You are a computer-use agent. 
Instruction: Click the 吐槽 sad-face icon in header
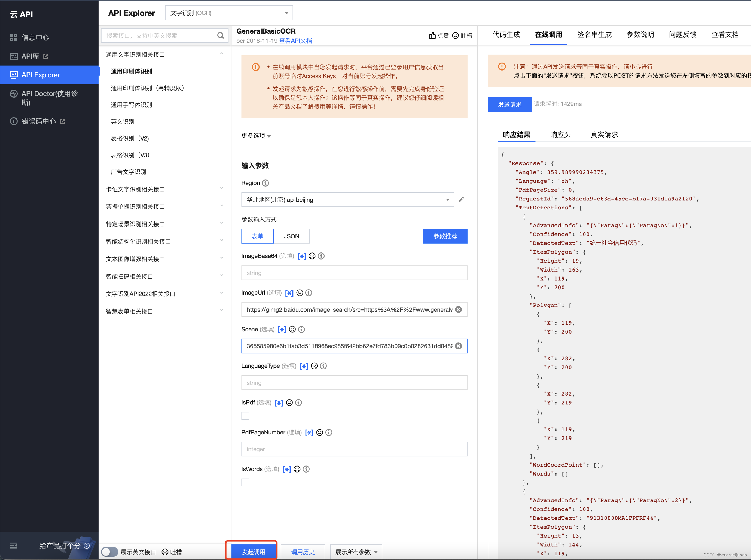click(456, 36)
